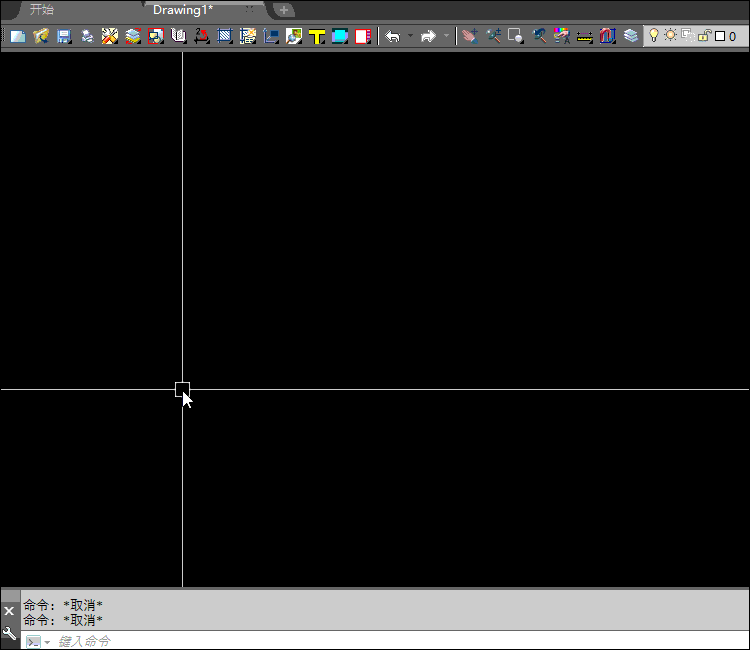This screenshot has width=750, height=650.
Task: Click the red-framed window icon
Action: click(x=155, y=36)
